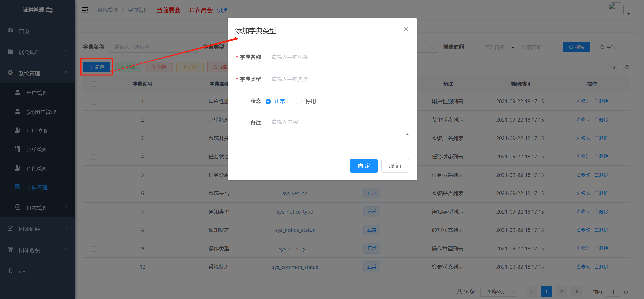The width and height of the screenshot is (644, 299).
Task: Click the 团体购票 shopping cart icon
Action: click(x=10, y=249)
